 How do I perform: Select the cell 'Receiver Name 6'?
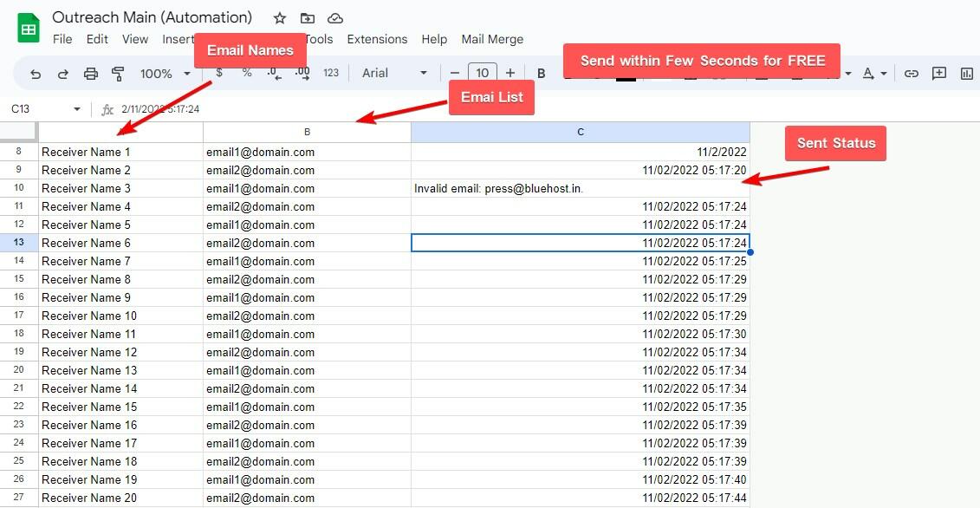pos(120,243)
